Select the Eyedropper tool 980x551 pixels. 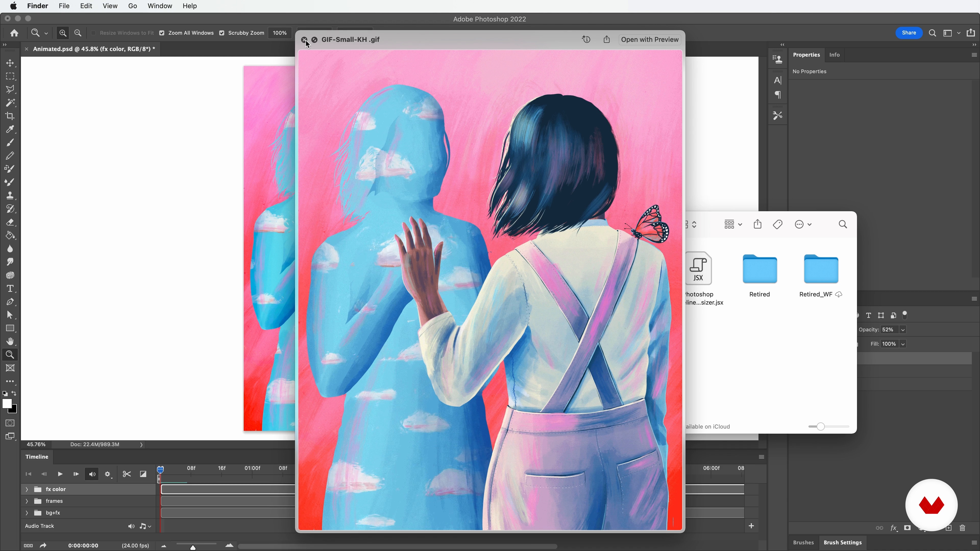pos(10,129)
